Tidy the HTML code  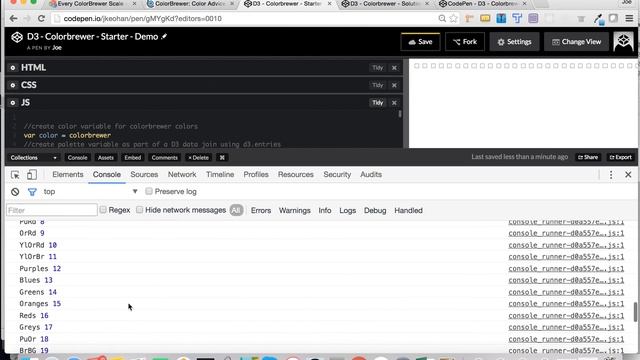pos(378,68)
